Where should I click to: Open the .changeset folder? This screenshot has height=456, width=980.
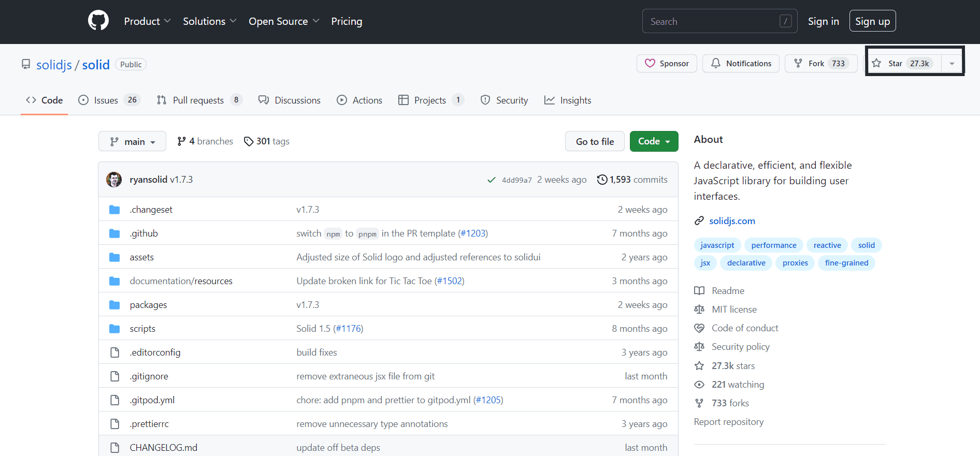point(151,210)
